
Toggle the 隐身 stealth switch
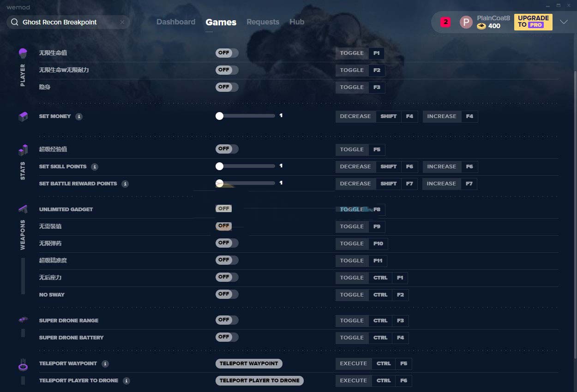click(227, 87)
